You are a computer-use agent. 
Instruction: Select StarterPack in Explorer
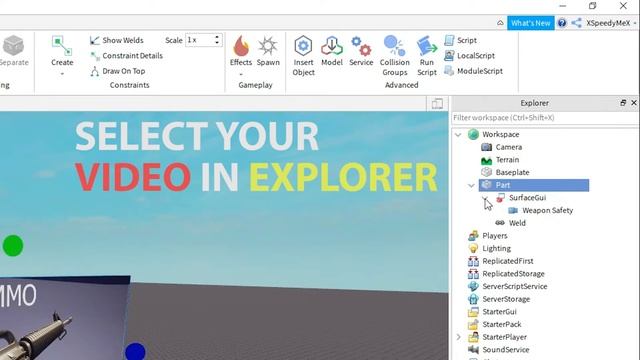pos(502,324)
